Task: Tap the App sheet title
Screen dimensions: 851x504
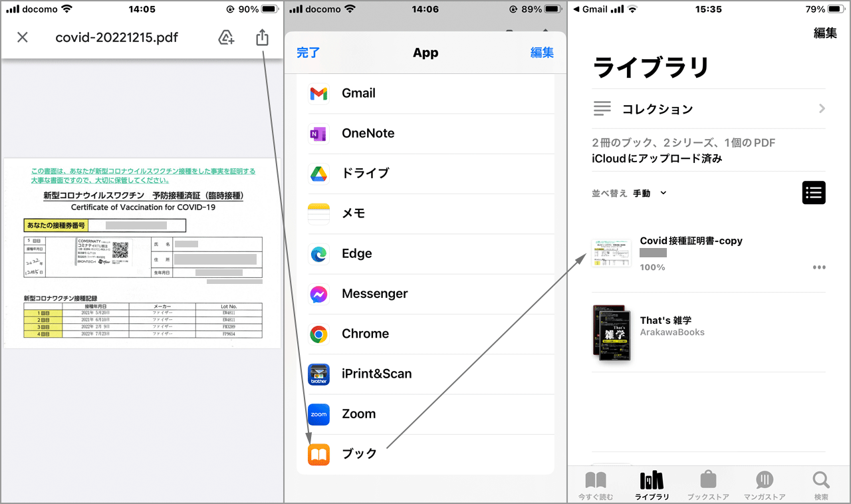Action: [425, 53]
